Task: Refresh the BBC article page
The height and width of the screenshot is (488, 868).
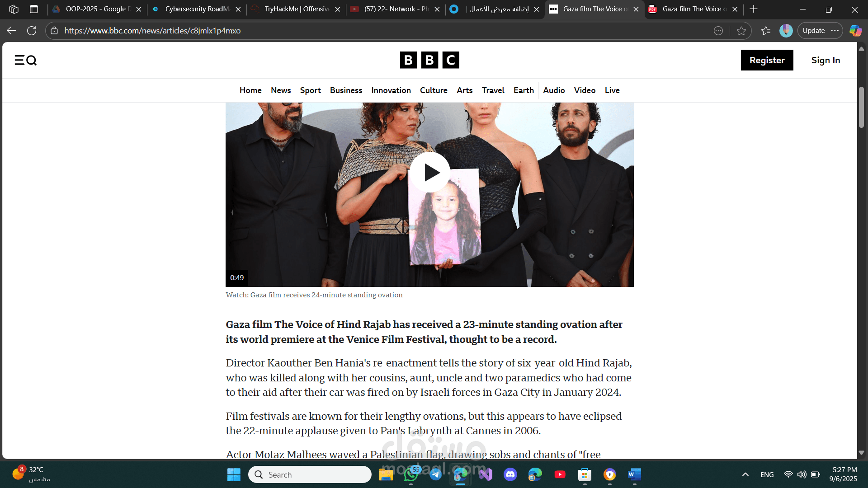Action: pyautogui.click(x=32, y=31)
